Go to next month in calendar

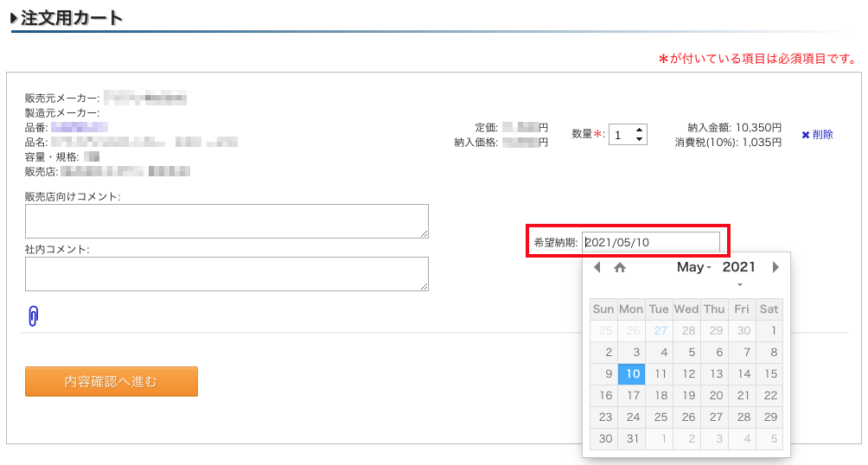(775, 267)
